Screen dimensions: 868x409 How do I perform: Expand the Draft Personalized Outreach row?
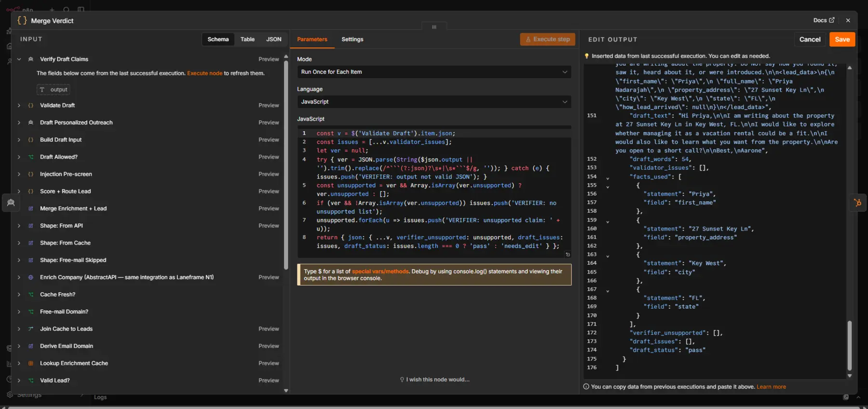[19, 123]
